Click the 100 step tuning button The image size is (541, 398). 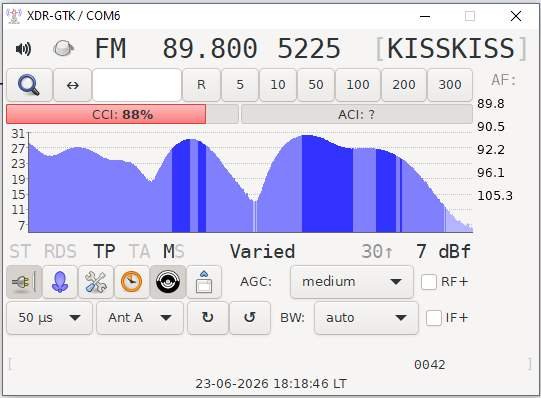click(358, 85)
